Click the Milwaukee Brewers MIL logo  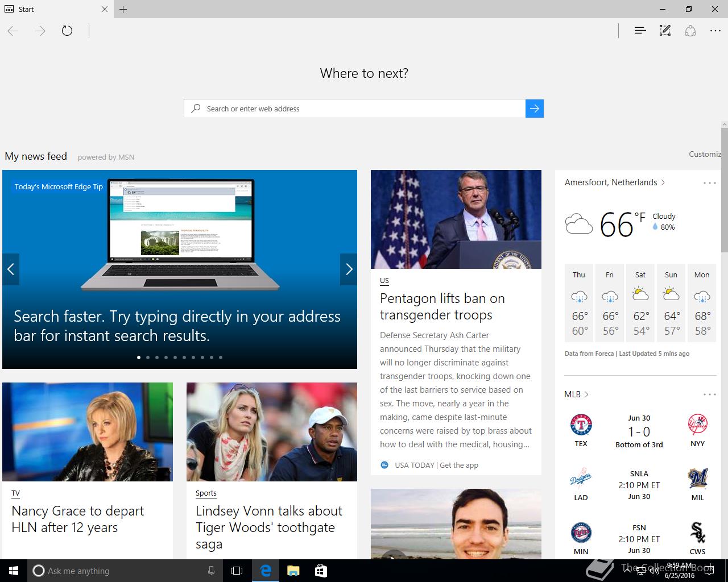click(x=697, y=479)
